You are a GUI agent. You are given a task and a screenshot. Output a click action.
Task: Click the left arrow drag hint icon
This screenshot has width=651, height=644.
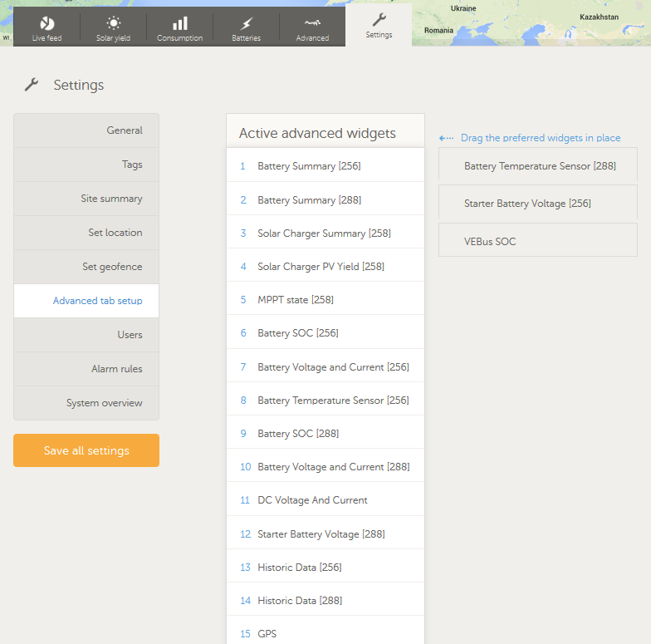click(447, 139)
